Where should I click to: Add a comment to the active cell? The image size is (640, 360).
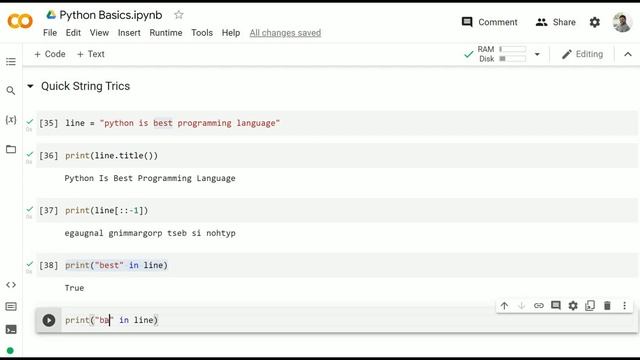556,306
